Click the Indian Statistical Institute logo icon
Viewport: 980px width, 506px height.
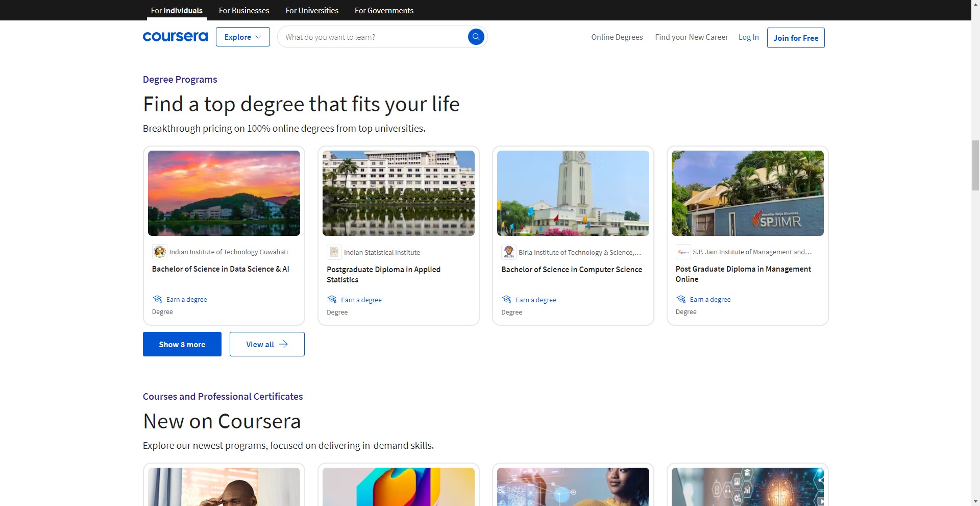tap(334, 252)
